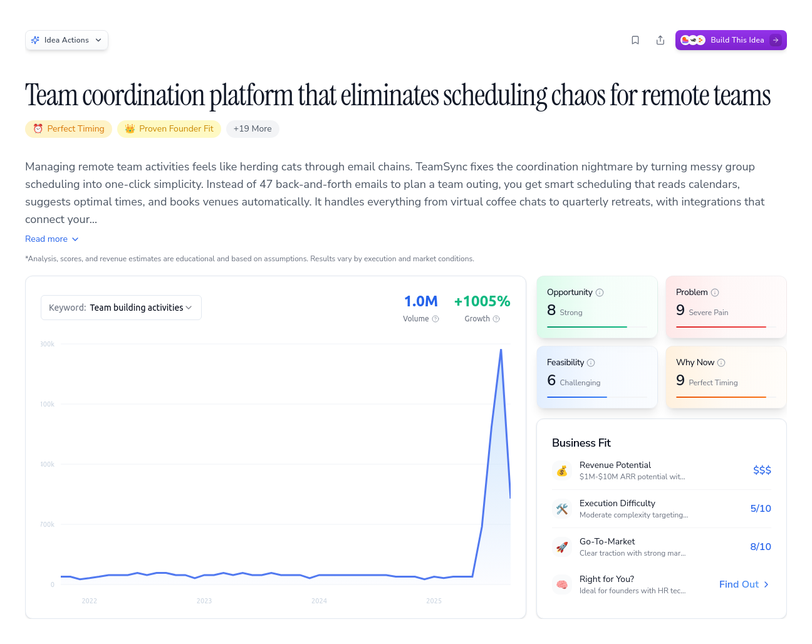Click the share icon near the top right
The image size is (812, 644).
click(660, 39)
